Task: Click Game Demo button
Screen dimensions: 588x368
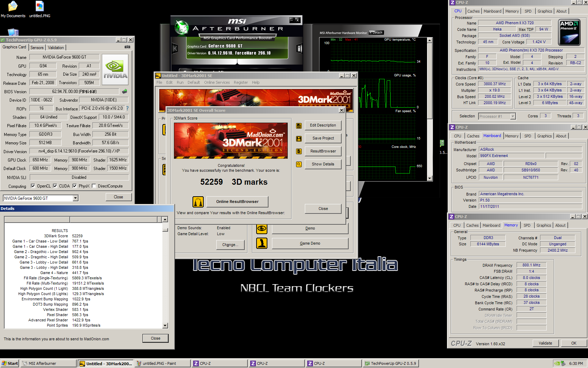Action: coord(310,243)
